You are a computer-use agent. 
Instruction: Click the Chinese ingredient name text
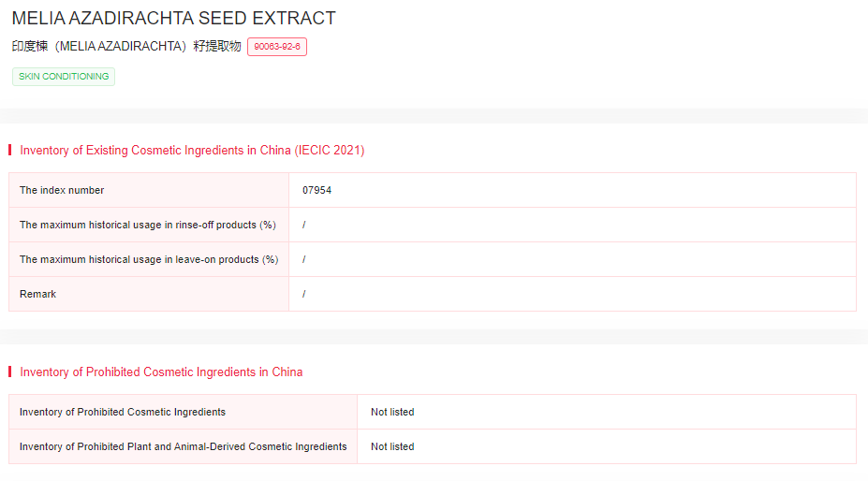pos(126,46)
